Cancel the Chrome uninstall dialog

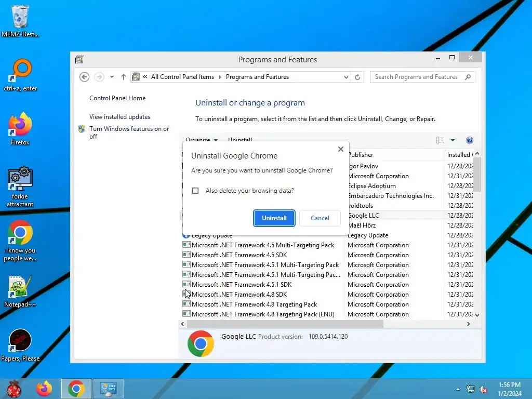[320, 218]
